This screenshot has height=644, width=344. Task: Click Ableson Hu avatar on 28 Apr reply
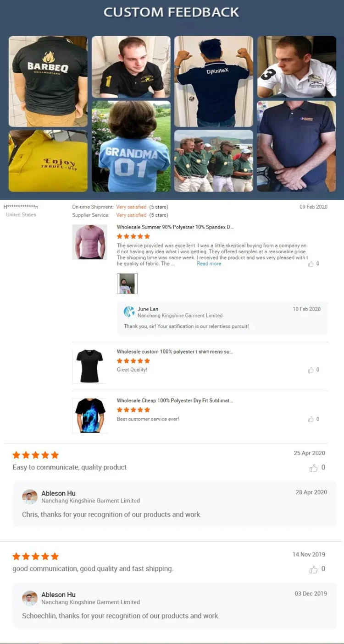click(x=30, y=497)
